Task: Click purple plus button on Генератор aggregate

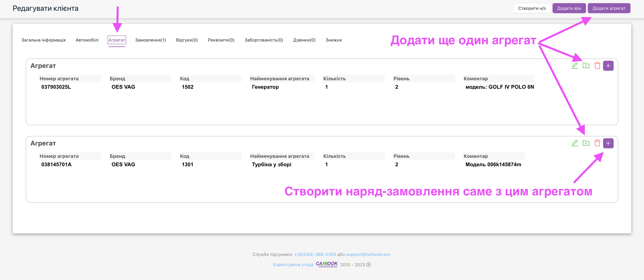Action: pyautogui.click(x=608, y=66)
